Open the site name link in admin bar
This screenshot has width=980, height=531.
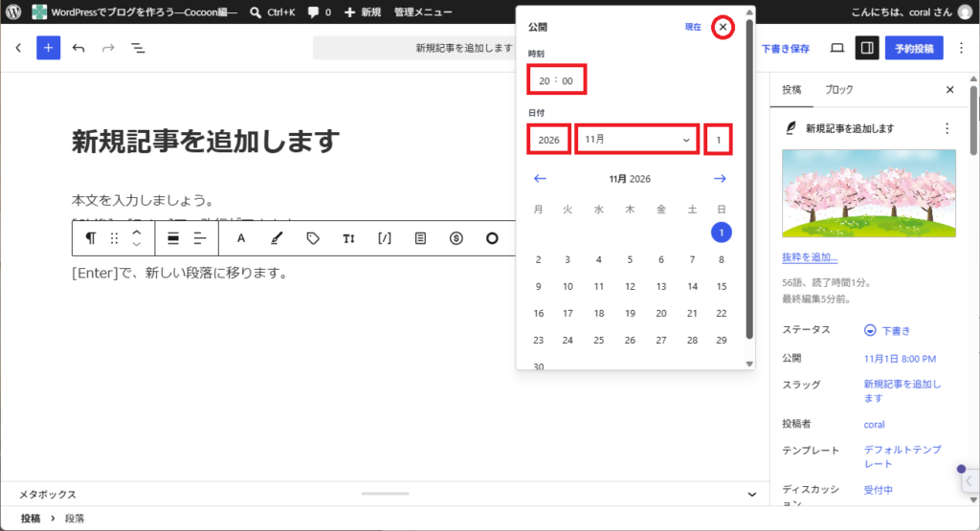click(136, 11)
